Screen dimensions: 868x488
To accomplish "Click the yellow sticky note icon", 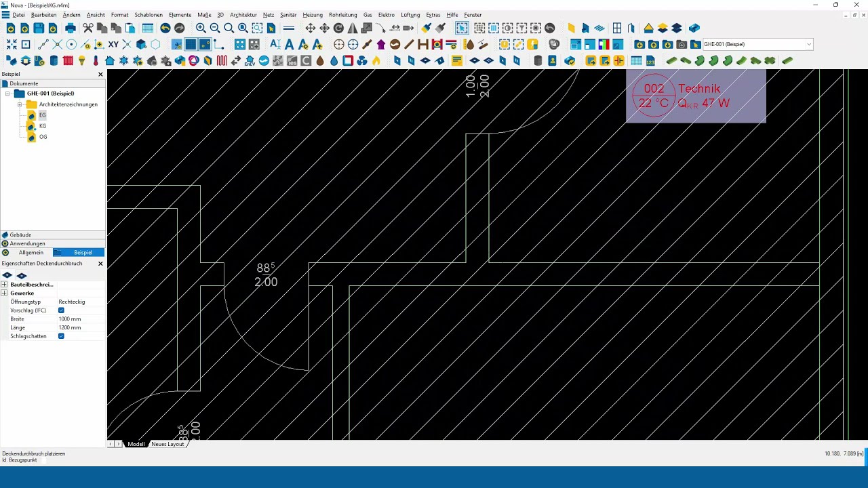I will click(x=457, y=60).
